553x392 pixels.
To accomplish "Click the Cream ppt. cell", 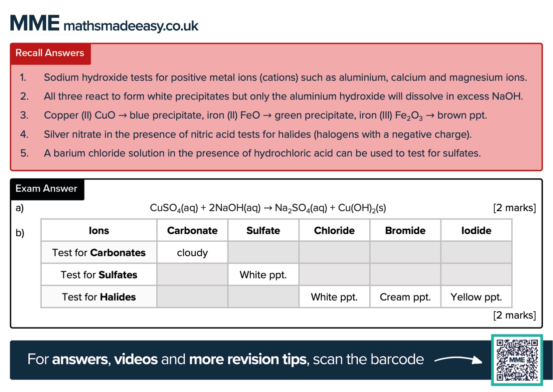I will pos(405,297).
